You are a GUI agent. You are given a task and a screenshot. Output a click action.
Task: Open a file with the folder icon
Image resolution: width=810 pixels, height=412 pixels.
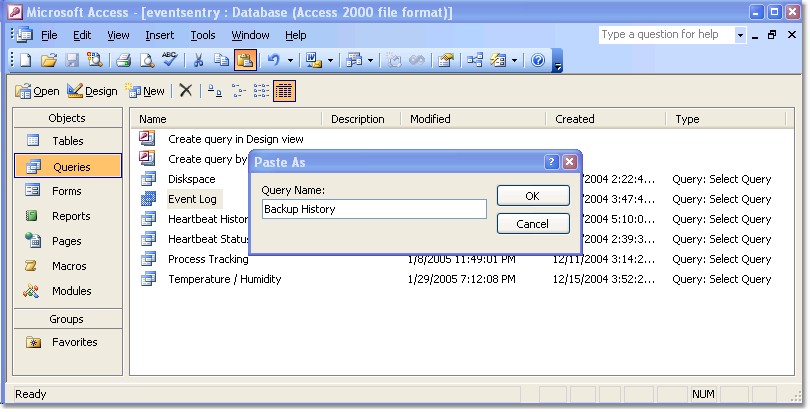49,60
